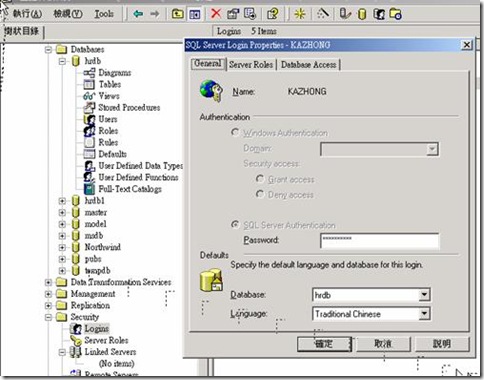484x380 pixels.
Task: Click the Run a Wizard wand icon
Action: click(322, 14)
